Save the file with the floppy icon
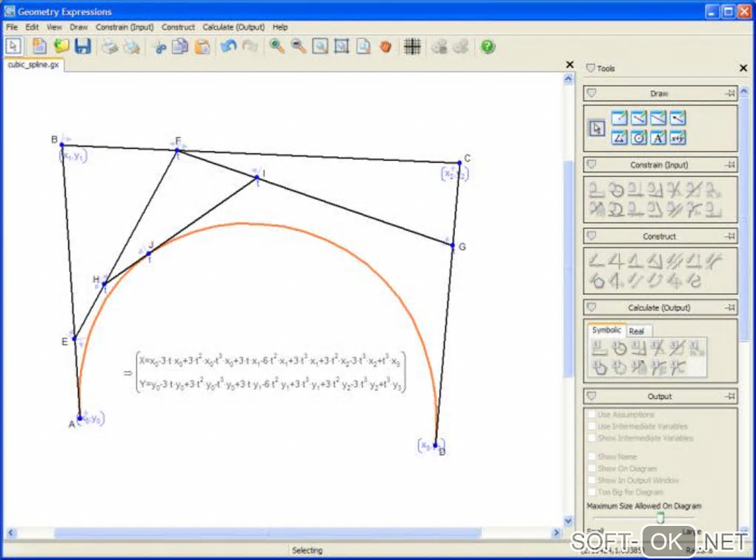 pyautogui.click(x=83, y=46)
